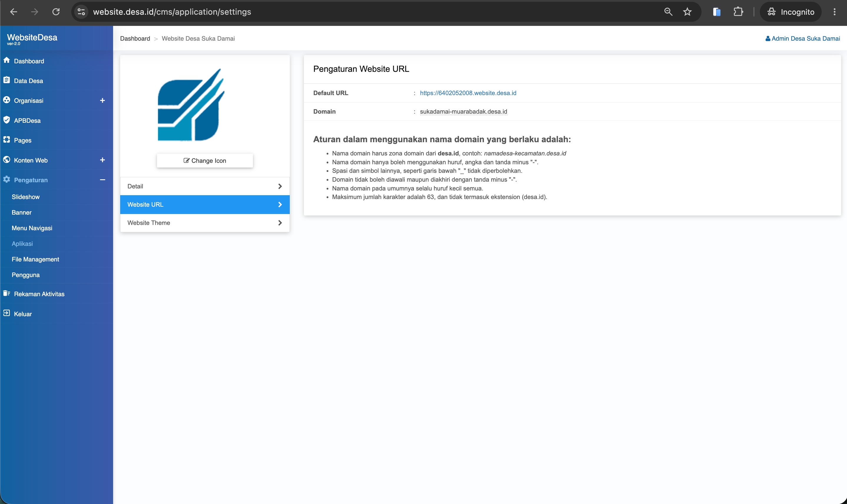Viewport: 847px width, 504px height.
Task: Click the 'ver-2.0' version text
Action: point(14,44)
